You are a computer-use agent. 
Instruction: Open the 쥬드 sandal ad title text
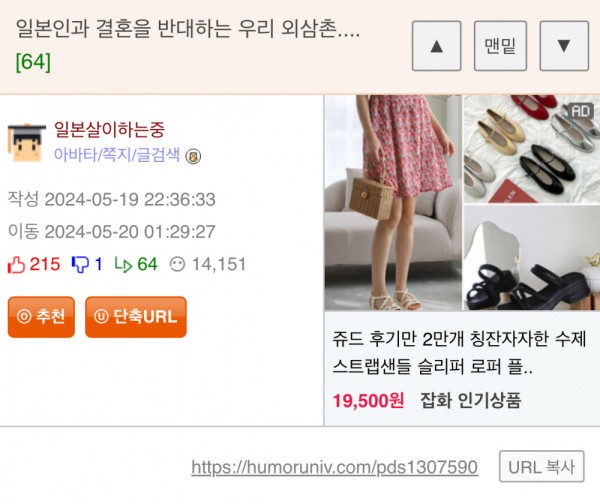click(x=459, y=353)
